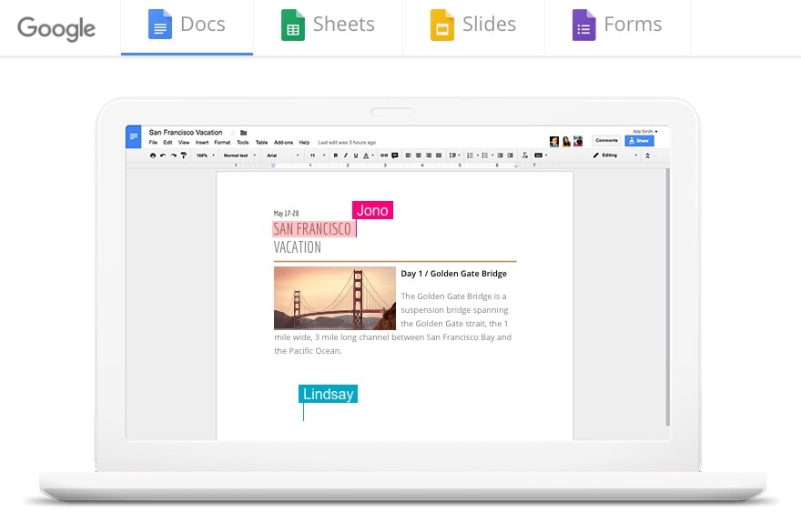Screen dimensions: 801x532
Task: Click the Print icon
Action: coord(153,156)
